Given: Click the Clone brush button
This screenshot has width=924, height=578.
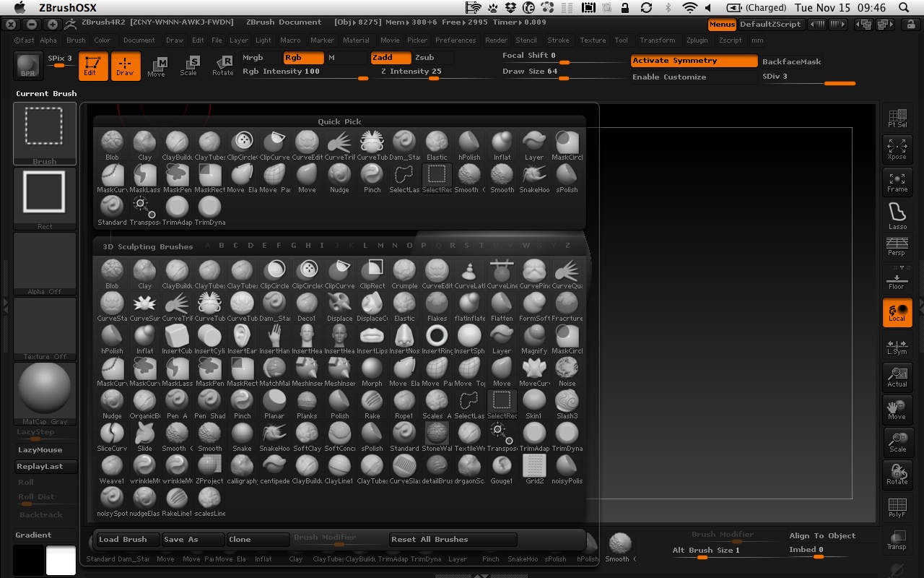Looking at the screenshot, I should 258,539.
